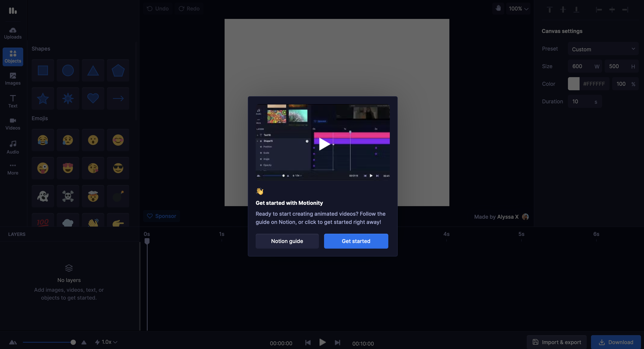Expand the 100% zoom dropdown

point(518,9)
